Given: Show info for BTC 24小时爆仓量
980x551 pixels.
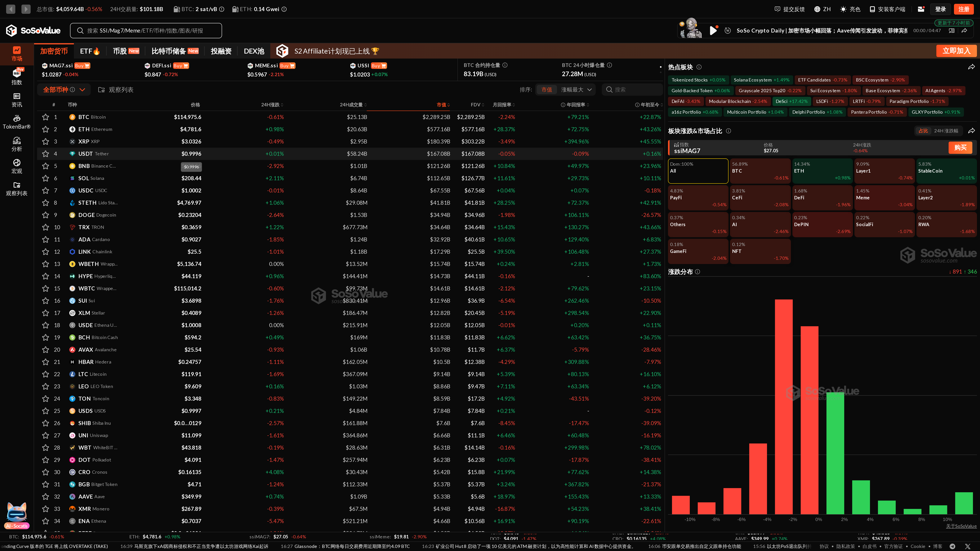Looking at the screenshot, I should 609,65.
